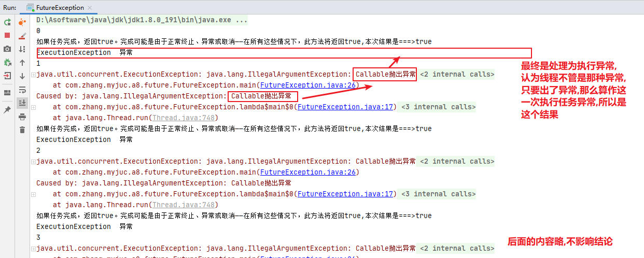Click output line '1'
This screenshot has height=258, width=644.
[x=38, y=63]
